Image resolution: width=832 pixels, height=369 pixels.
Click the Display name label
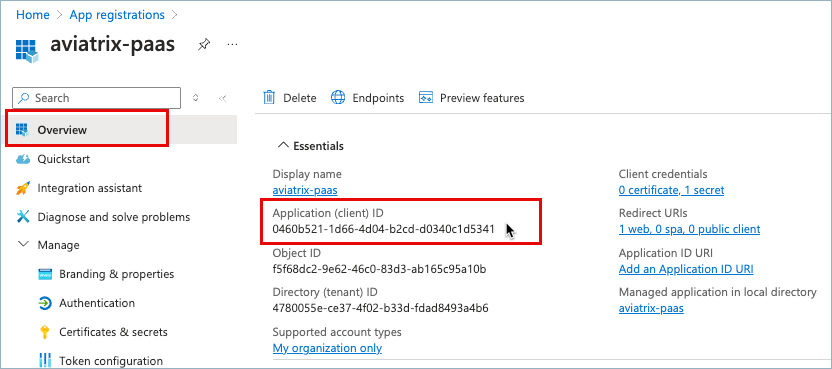pyautogui.click(x=307, y=174)
